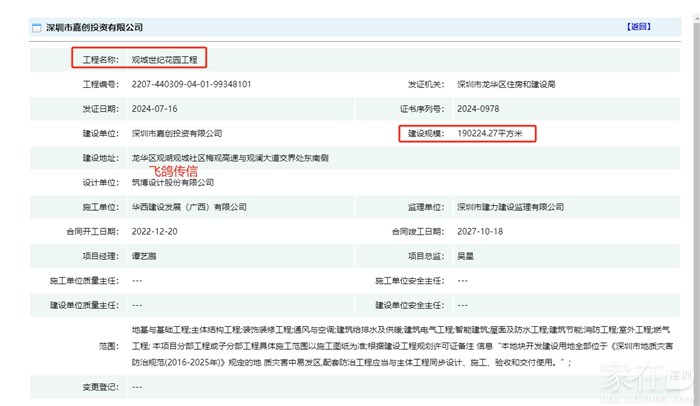Click the chief supervisor name 吴星
This screenshot has width=700, height=406.
point(466,256)
